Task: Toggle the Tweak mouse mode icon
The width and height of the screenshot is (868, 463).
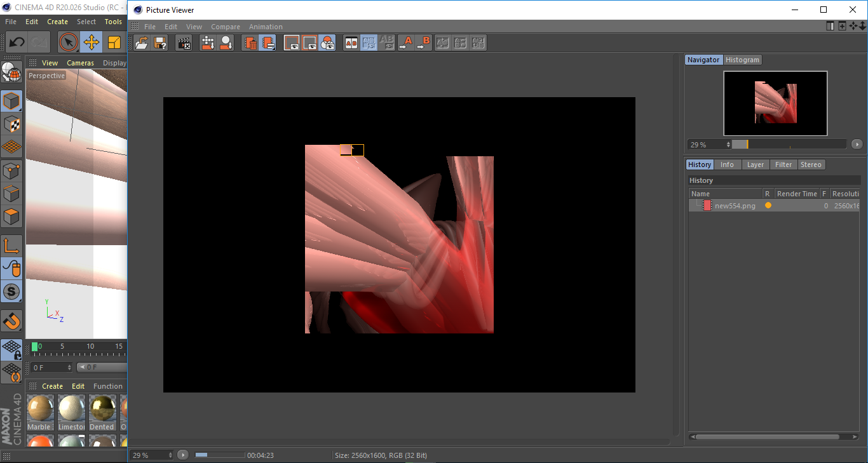Action: click(11, 269)
